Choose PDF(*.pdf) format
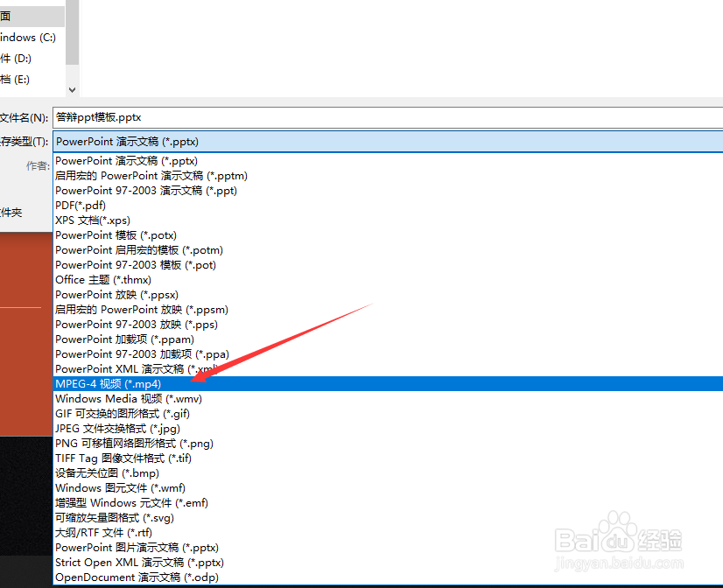The image size is (723, 588). click(388, 206)
